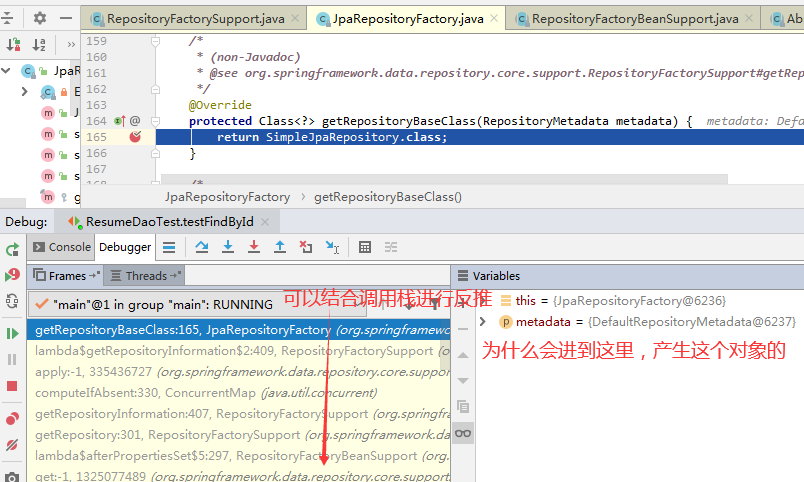
Task: Close the RepositoryFactorySupport.java tab
Action: pyautogui.click(x=295, y=18)
